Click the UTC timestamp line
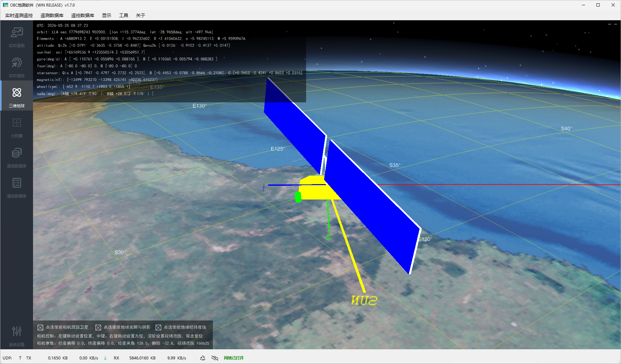Screen dimensions: 621x364 coord(62,26)
